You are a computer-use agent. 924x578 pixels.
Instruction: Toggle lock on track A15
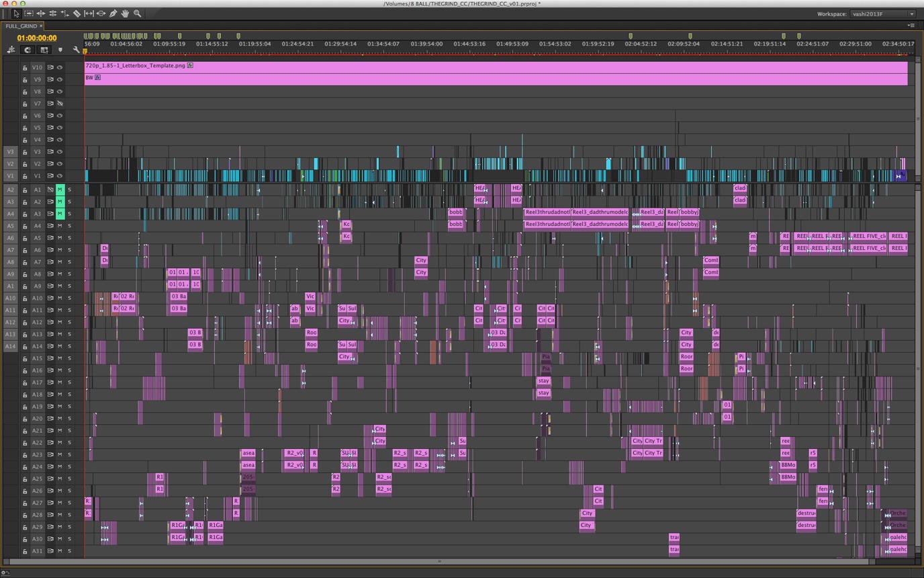pyautogui.click(x=25, y=358)
